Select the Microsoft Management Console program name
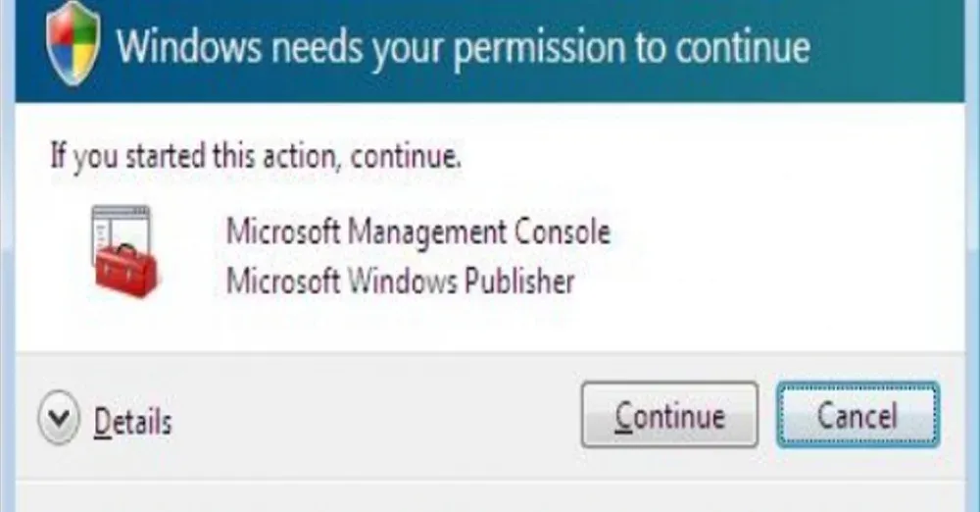Image resolution: width=980 pixels, height=512 pixels. (x=417, y=232)
